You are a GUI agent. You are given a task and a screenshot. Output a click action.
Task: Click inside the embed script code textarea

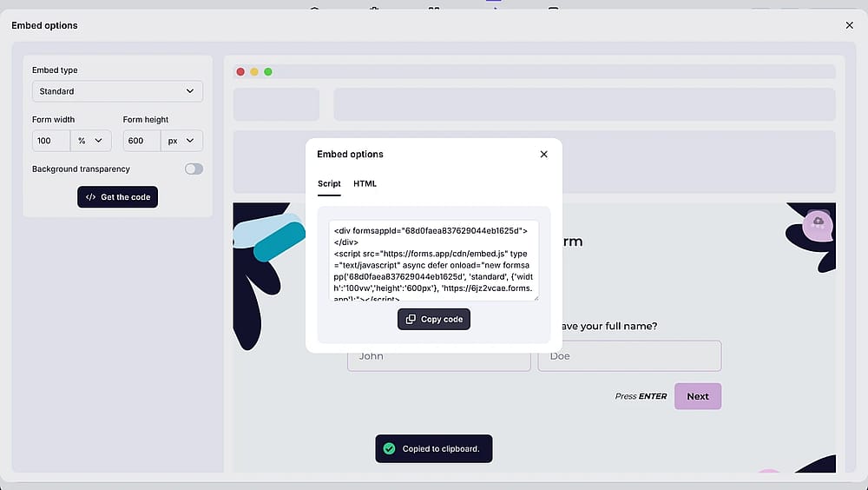(x=433, y=261)
